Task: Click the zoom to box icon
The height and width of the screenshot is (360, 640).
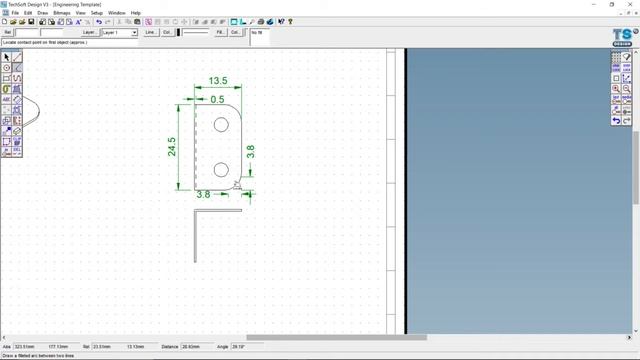Action: coord(616,78)
